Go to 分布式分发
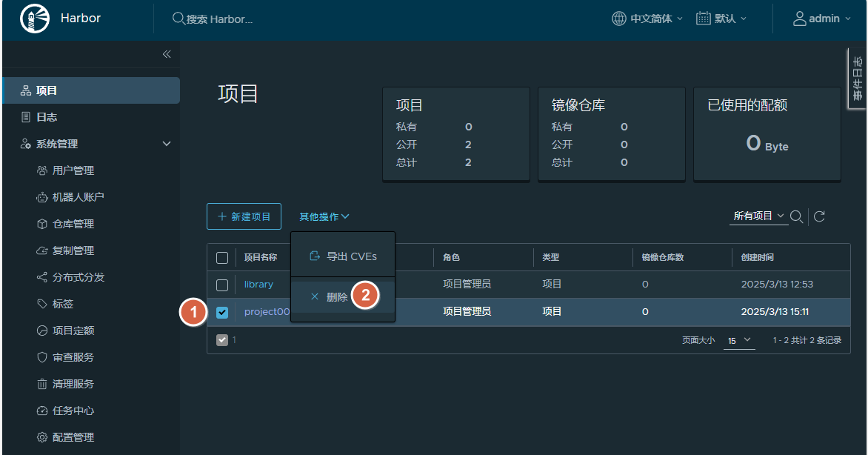 [78, 277]
